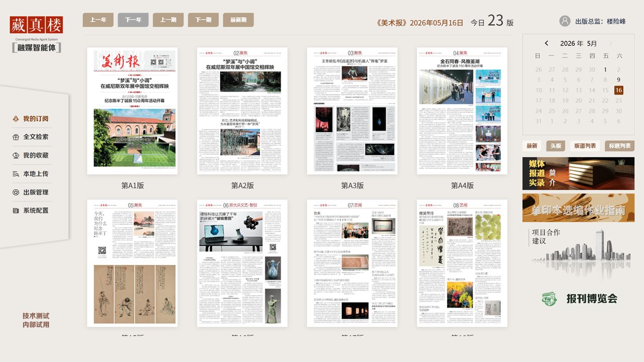Click the 媒体报道实录简介 banner

[578, 173]
